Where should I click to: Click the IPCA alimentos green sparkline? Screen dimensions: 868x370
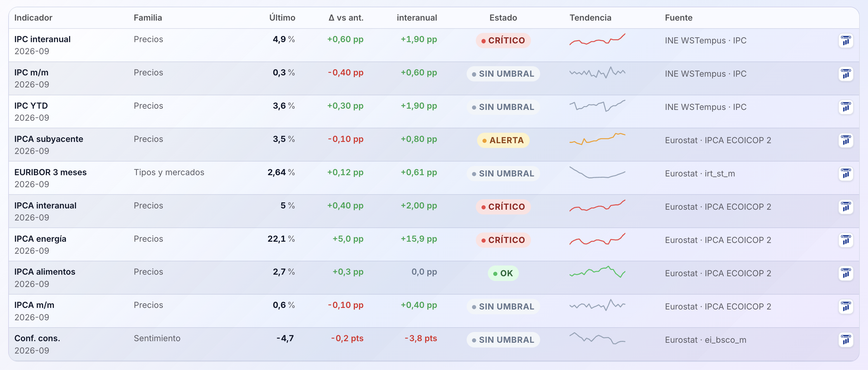[x=597, y=272]
